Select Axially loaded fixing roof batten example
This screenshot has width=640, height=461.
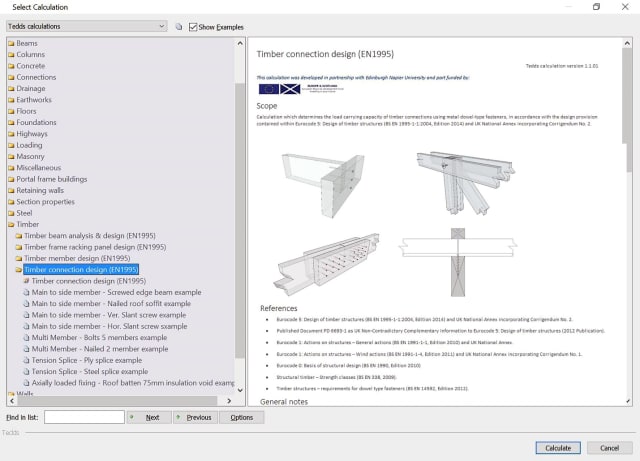pos(133,383)
